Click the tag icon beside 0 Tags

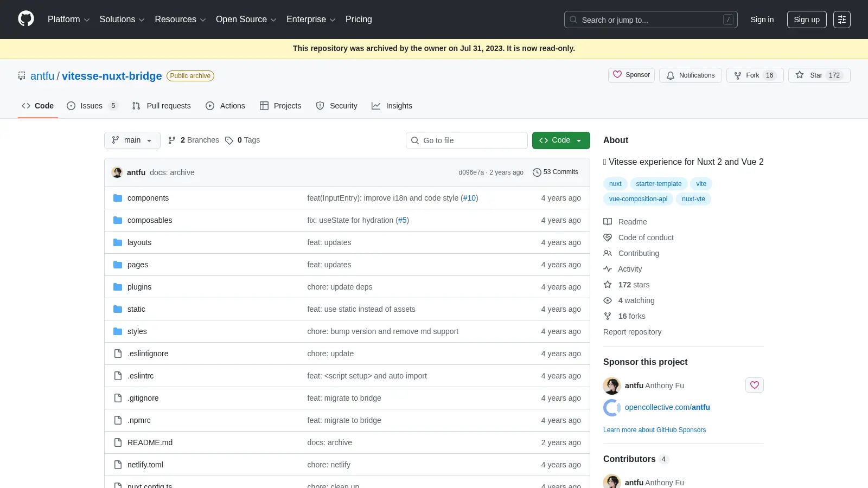click(229, 140)
